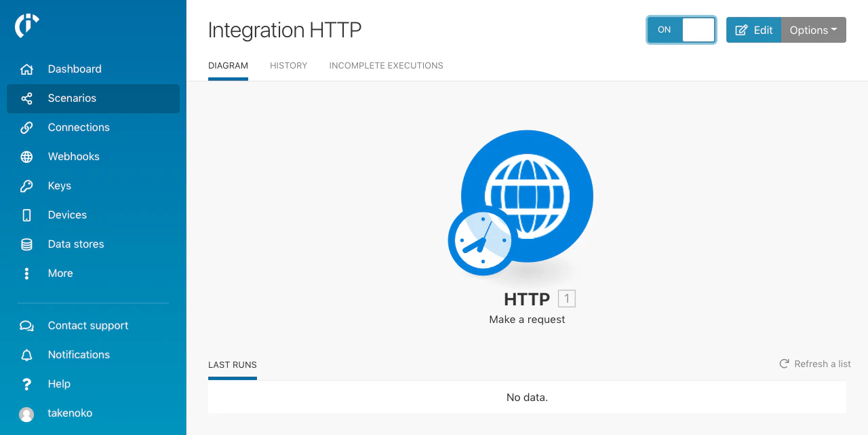This screenshot has height=435, width=868.
Task: Click the Data stores database icon
Action: [26, 244]
